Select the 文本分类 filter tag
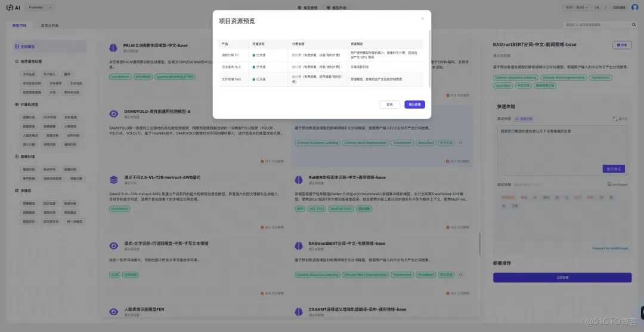The image size is (644, 332). (x=76, y=83)
